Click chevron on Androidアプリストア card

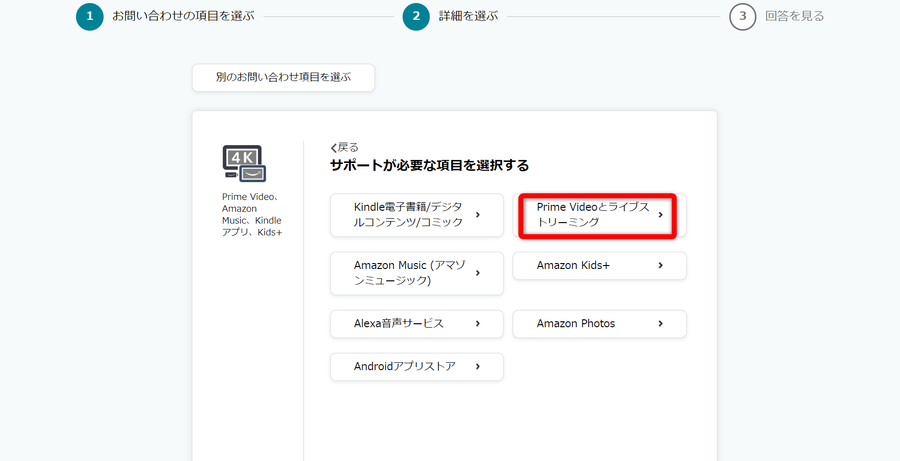point(478,366)
